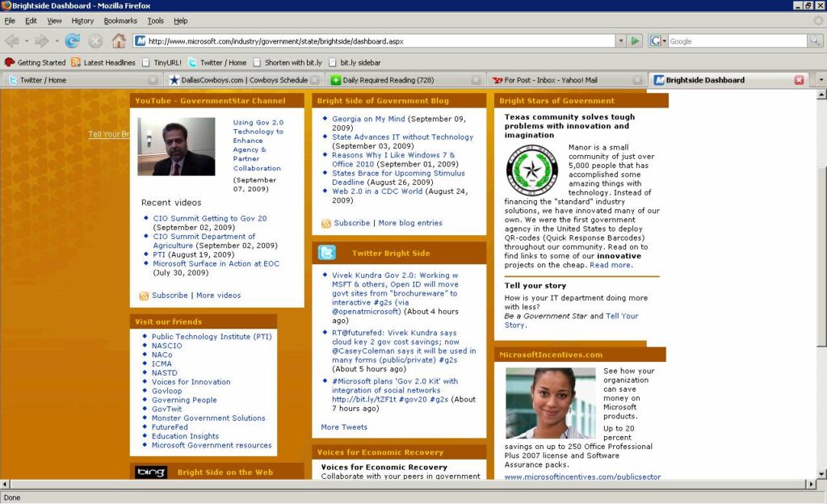Click the RSS icon in the YouTube panel
Image resolution: width=827 pixels, height=504 pixels.
click(x=145, y=296)
